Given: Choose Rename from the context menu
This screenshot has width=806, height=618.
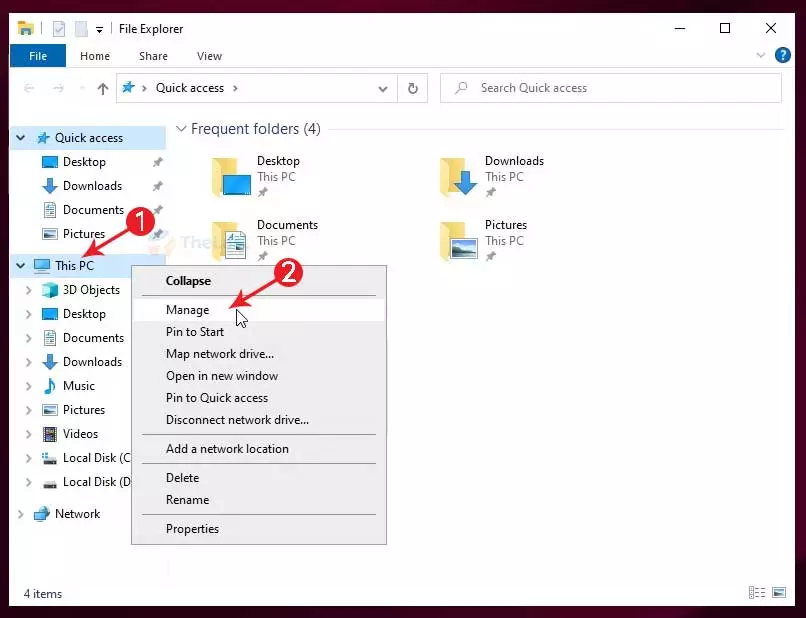Looking at the screenshot, I should pos(259,500).
